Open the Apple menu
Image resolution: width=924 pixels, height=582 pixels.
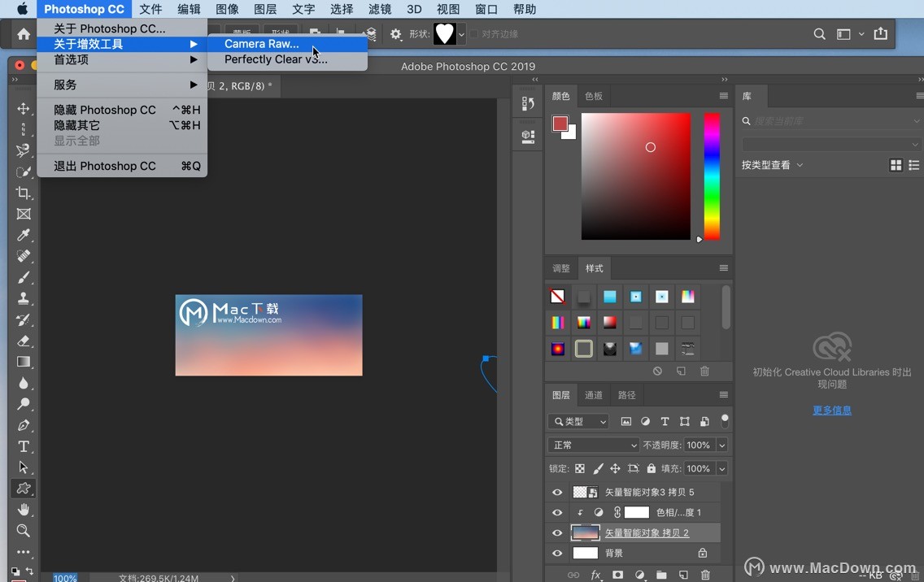[x=23, y=9]
